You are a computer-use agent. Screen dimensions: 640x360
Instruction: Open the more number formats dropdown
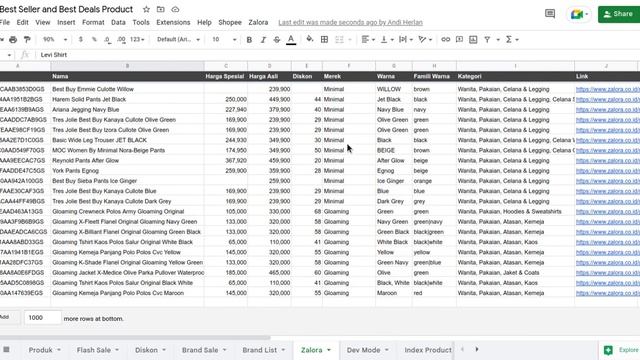pyautogui.click(x=137, y=40)
